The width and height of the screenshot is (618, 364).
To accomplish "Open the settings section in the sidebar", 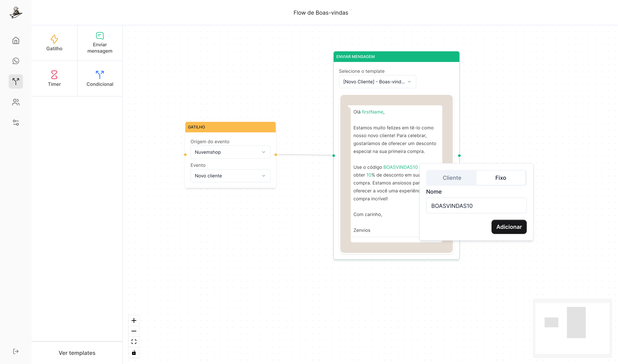I will [16, 123].
